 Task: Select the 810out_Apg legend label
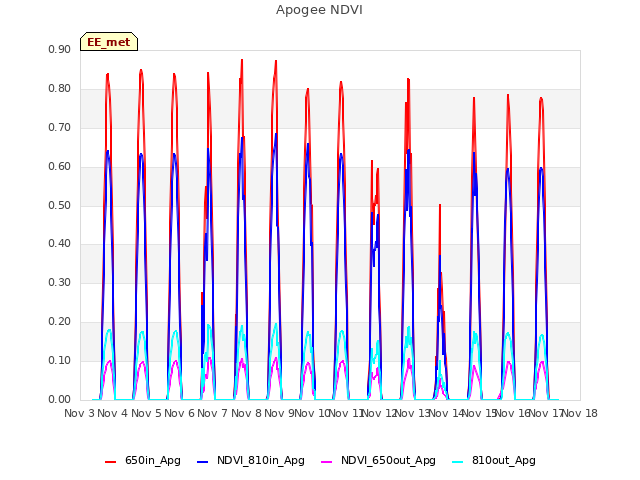tap(504, 461)
